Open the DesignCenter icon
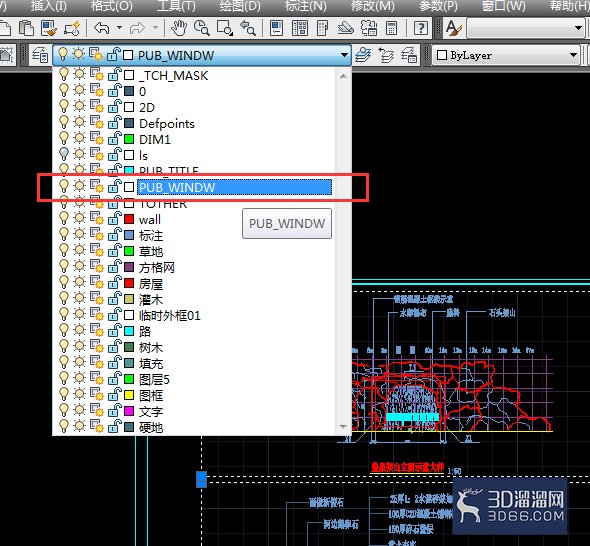Screen dimensions: 590x546 pos(300,28)
